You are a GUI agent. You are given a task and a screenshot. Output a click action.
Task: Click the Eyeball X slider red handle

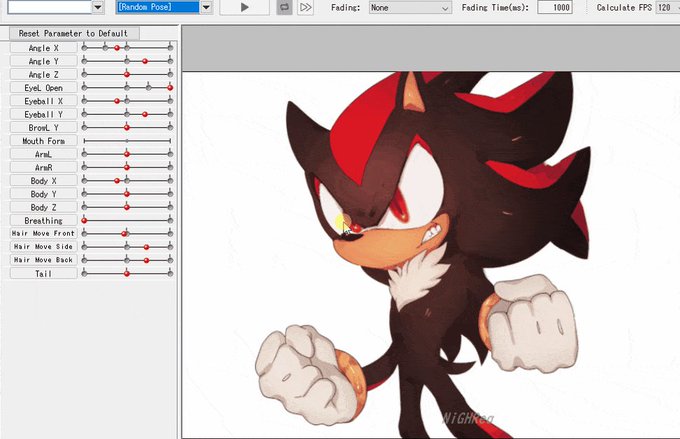[x=117, y=101]
